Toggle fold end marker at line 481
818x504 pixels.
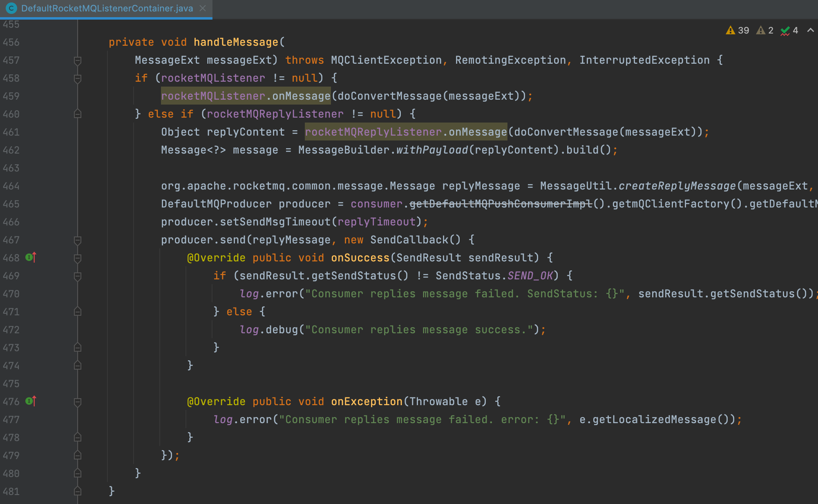point(78,491)
